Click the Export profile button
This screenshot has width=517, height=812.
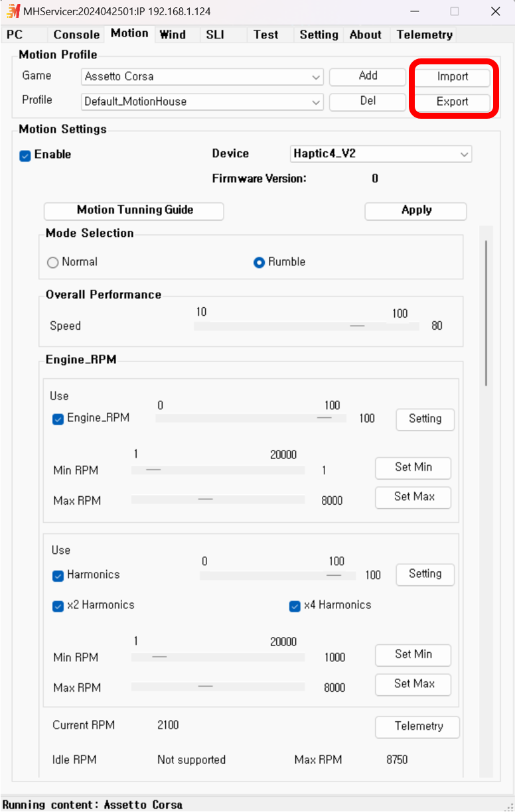coord(453,102)
